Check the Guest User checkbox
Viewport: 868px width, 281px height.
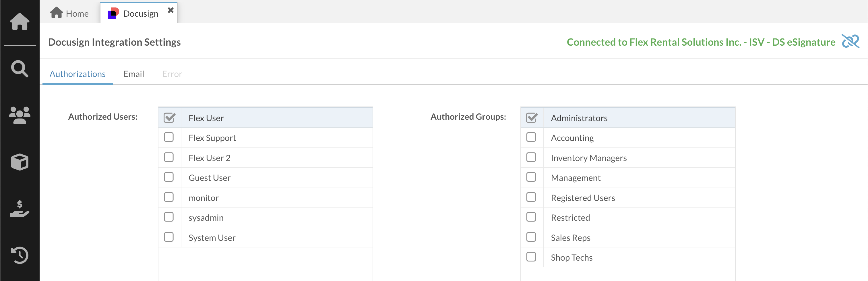pos(169,177)
